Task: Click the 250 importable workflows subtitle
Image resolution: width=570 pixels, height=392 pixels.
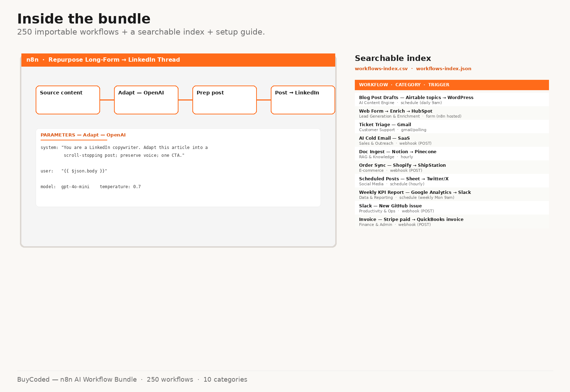Action: 141,32
